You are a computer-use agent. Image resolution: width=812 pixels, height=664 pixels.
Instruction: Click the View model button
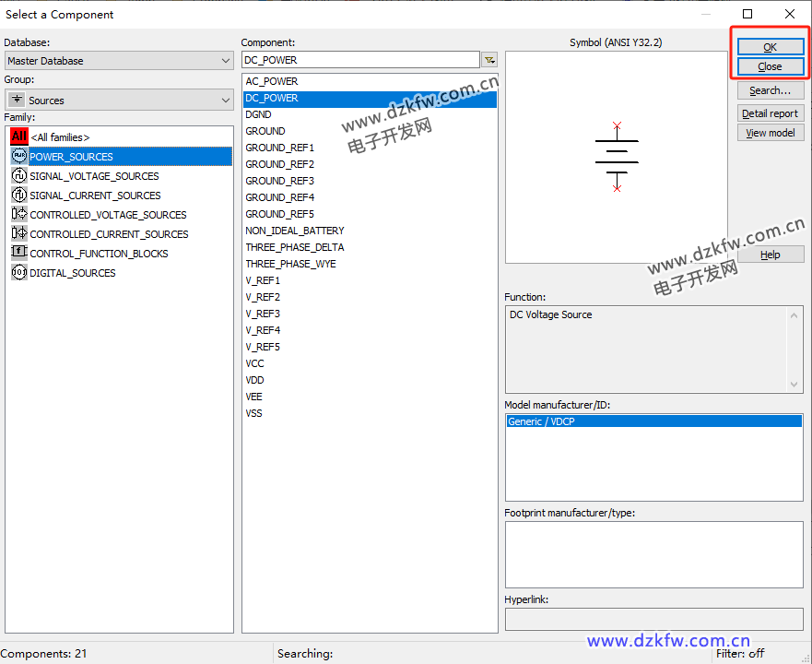click(770, 133)
